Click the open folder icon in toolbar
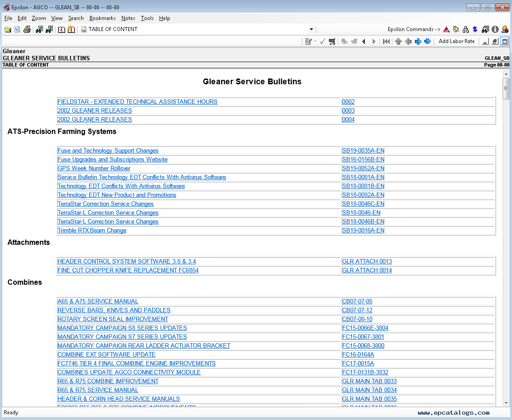The height and width of the screenshot is (420, 512). (x=8, y=29)
